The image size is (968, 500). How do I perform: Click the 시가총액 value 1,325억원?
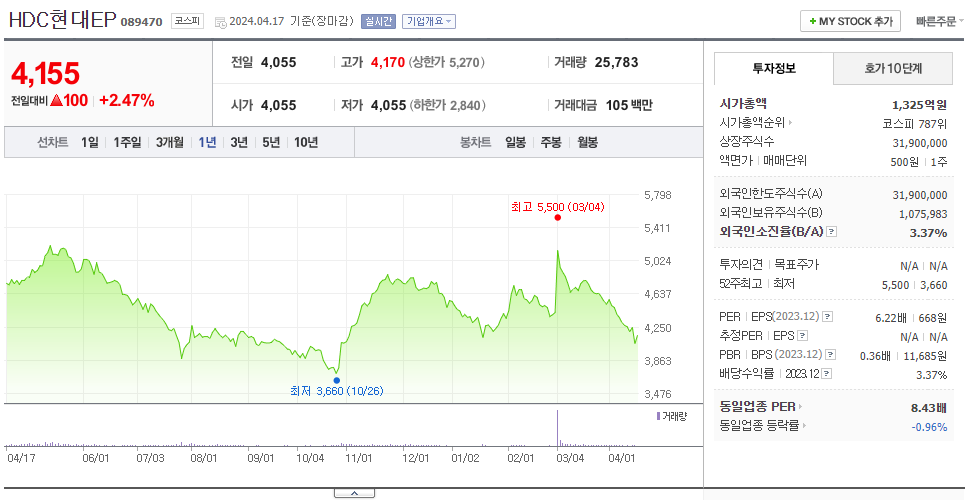pyautogui.click(x=919, y=104)
